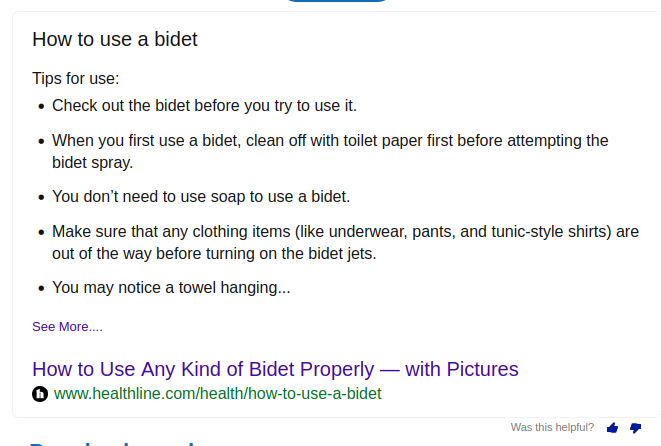Click the thumbs down feedback icon

(635, 428)
